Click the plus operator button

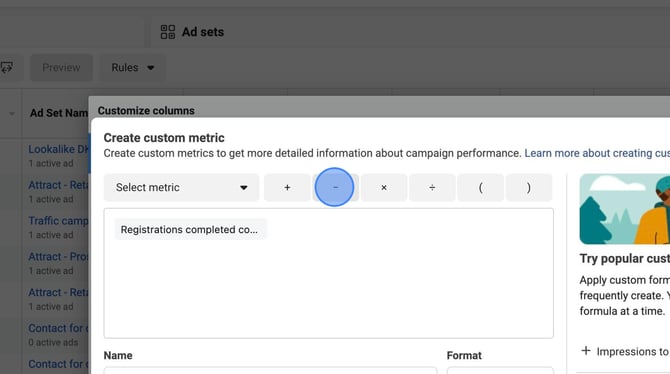coord(287,187)
